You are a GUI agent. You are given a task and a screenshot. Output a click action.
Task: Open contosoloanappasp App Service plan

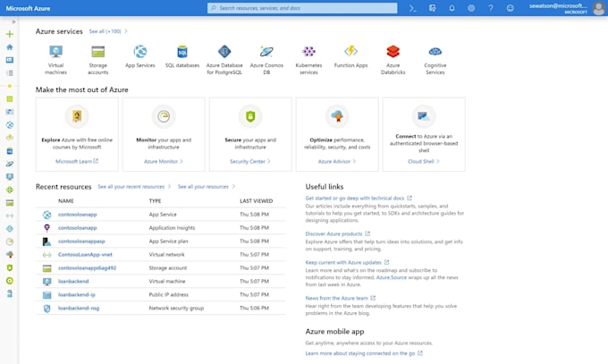click(81, 241)
